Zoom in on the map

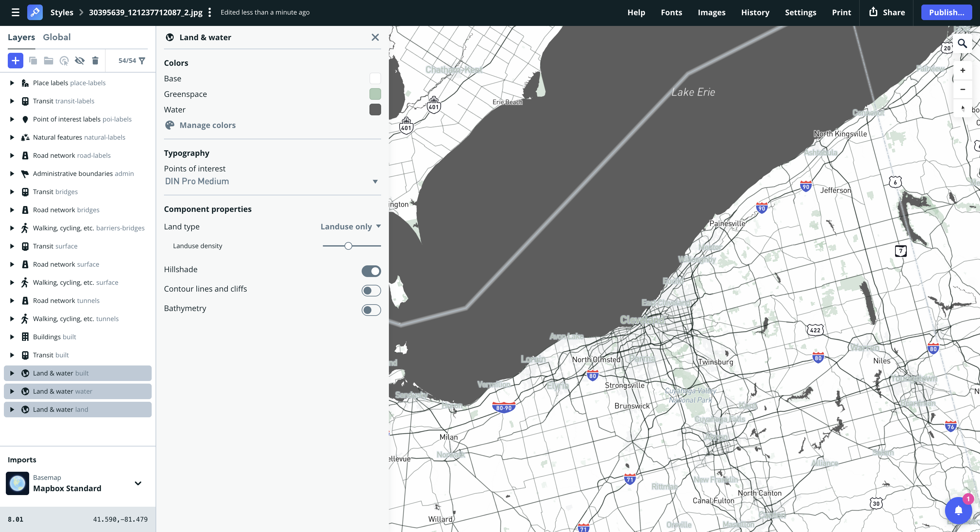coord(962,70)
